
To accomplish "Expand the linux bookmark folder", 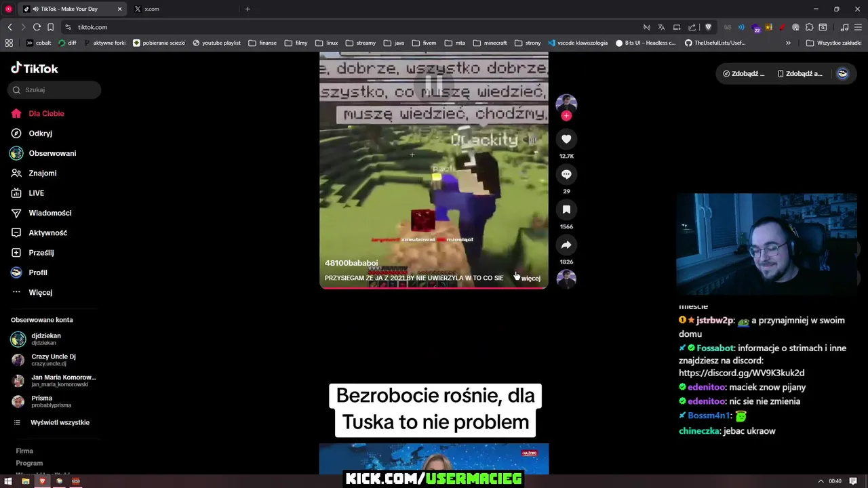I will (326, 43).
